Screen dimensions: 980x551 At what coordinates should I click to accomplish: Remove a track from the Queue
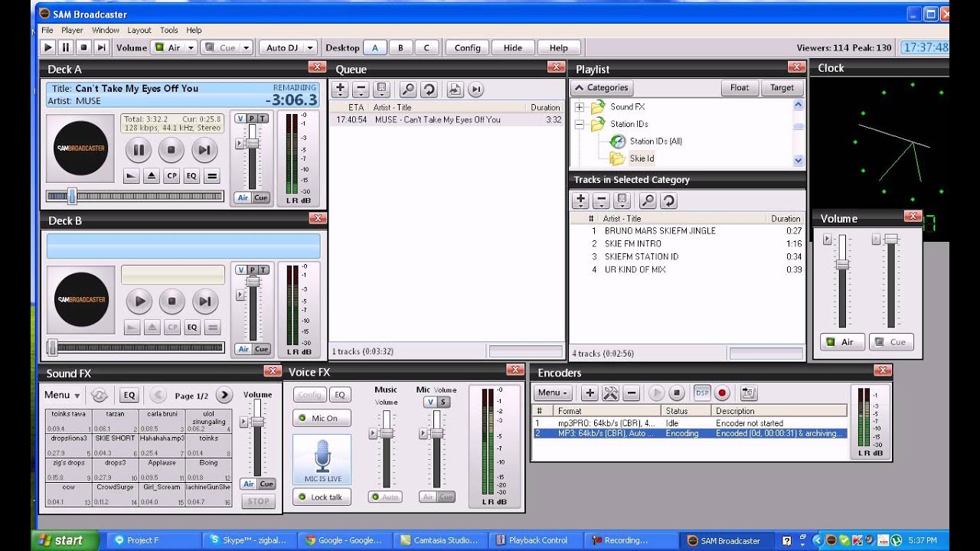tap(361, 90)
